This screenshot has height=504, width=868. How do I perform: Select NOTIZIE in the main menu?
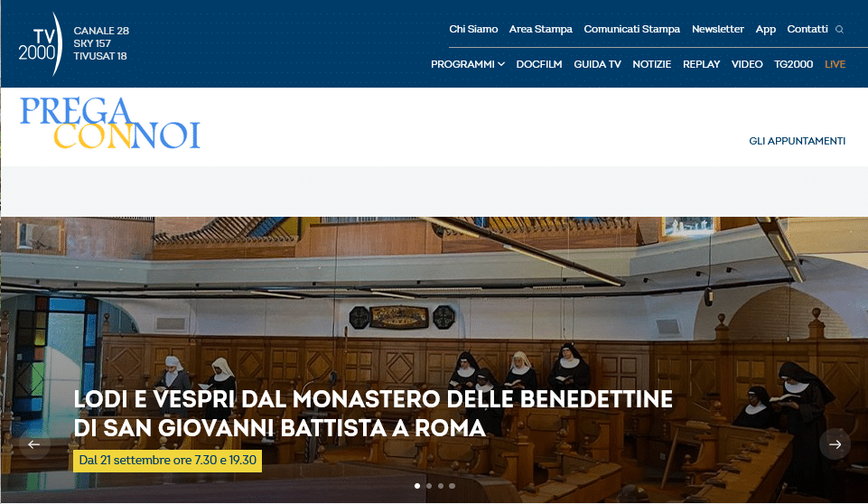(651, 64)
